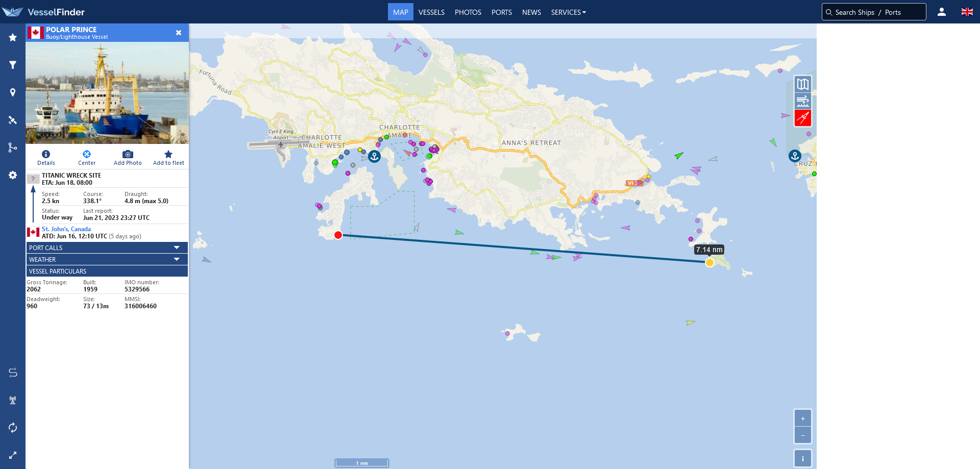Open map info with the i button
Image resolution: width=980 pixels, height=469 pixels.
pyautogui.click(x=803, y=458)
